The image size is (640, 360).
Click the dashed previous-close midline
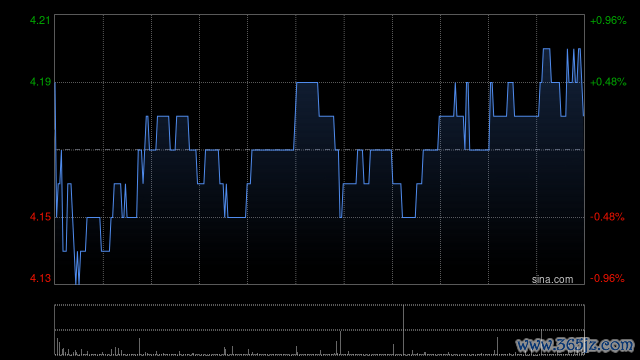pos(319,150)
